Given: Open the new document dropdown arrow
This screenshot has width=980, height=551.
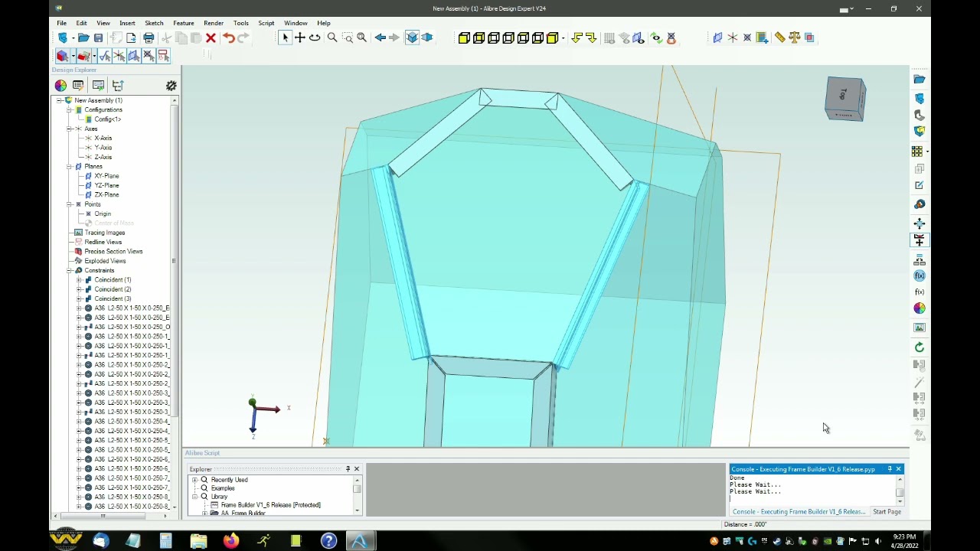Looking at the screenshot, I should pyautogui.click(x=73, y=37).
